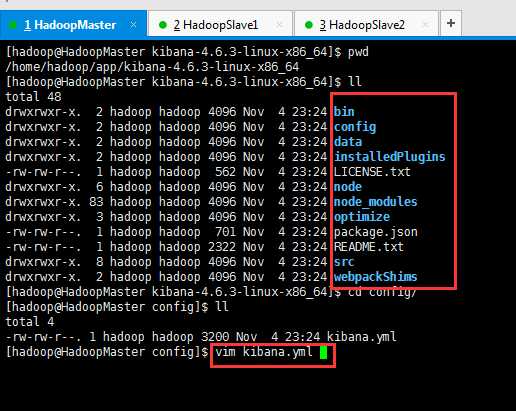This screenshot has width=516, height=411.
Task: Click the 'total 4' line
Action: [30, 322]
